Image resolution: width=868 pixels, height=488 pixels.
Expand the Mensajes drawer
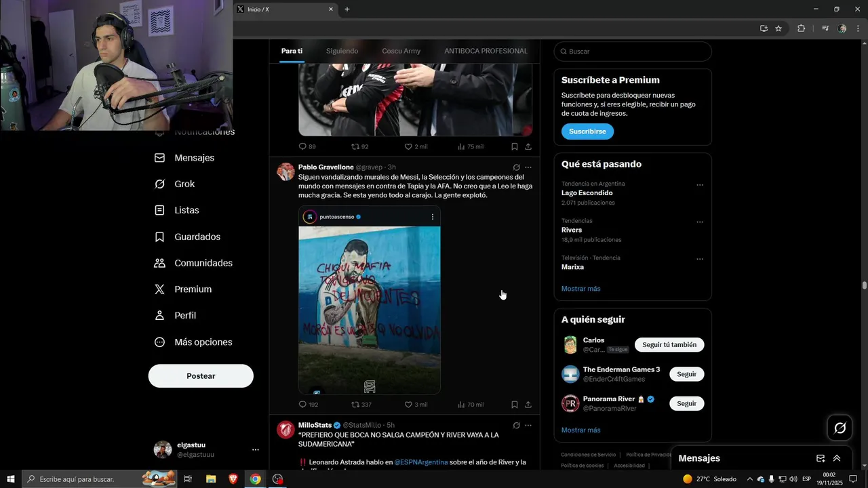click(x=837, y=458)
